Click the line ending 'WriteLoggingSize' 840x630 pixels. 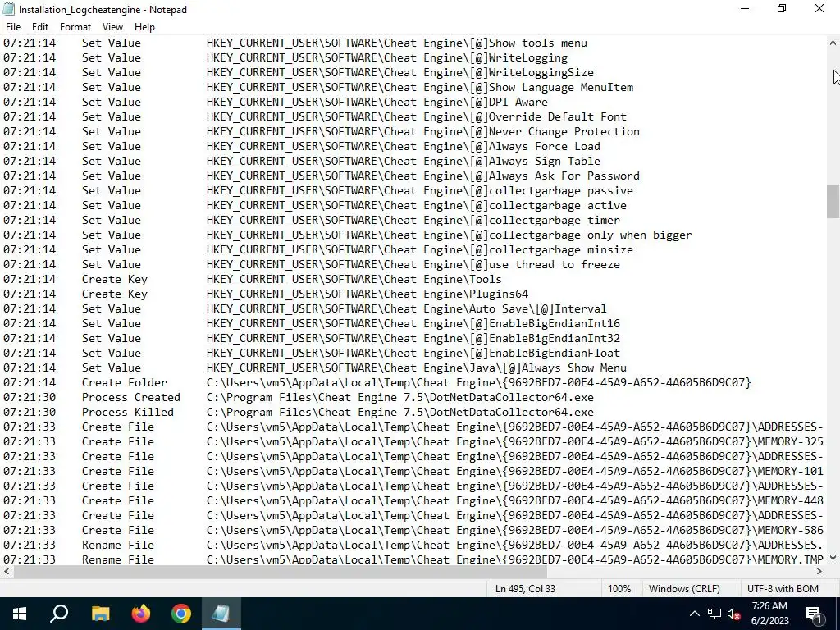click(x=299, y=73)
